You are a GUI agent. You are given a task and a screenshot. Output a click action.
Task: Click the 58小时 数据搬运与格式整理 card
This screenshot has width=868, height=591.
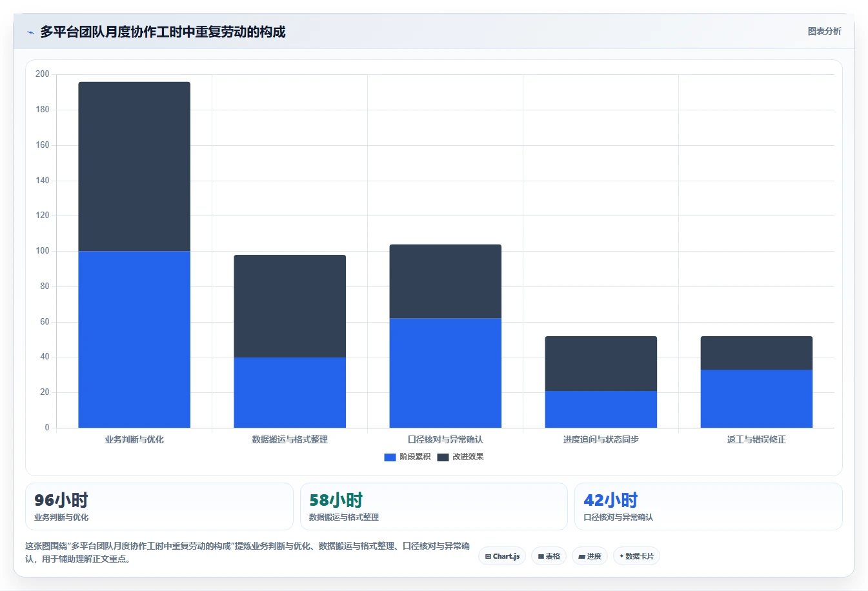coord(434,506)
